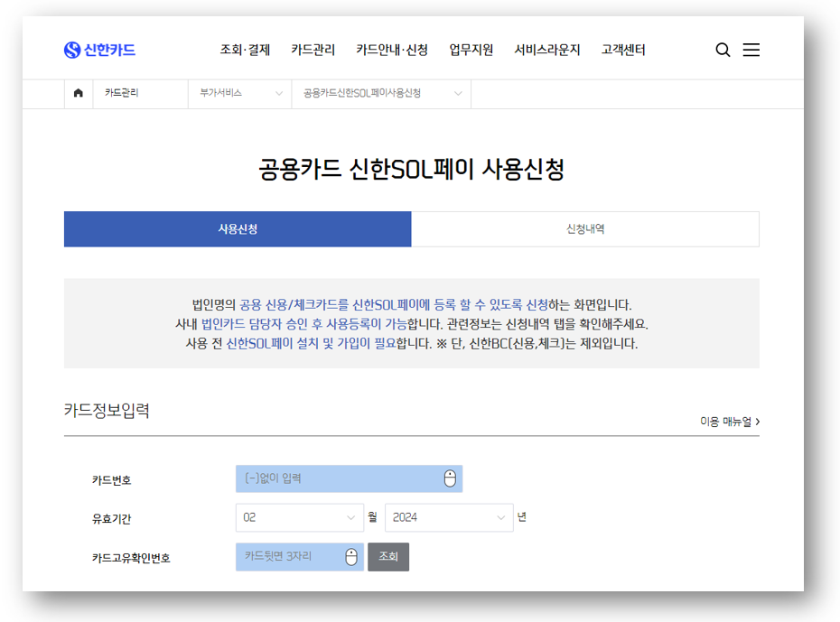
Task: Click the 신한카드 logo
Action: click(x=99, y=50)
